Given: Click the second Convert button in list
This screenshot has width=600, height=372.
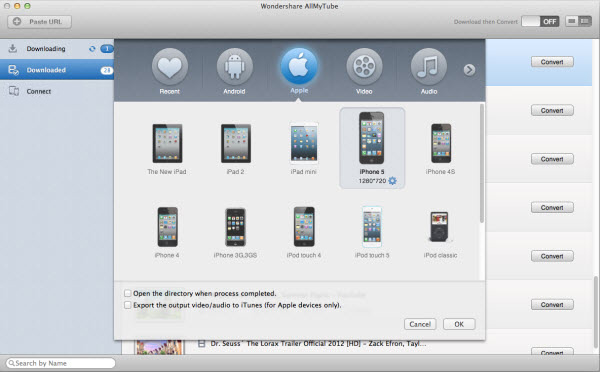Looking at the screenshot, I should (552, 110).
